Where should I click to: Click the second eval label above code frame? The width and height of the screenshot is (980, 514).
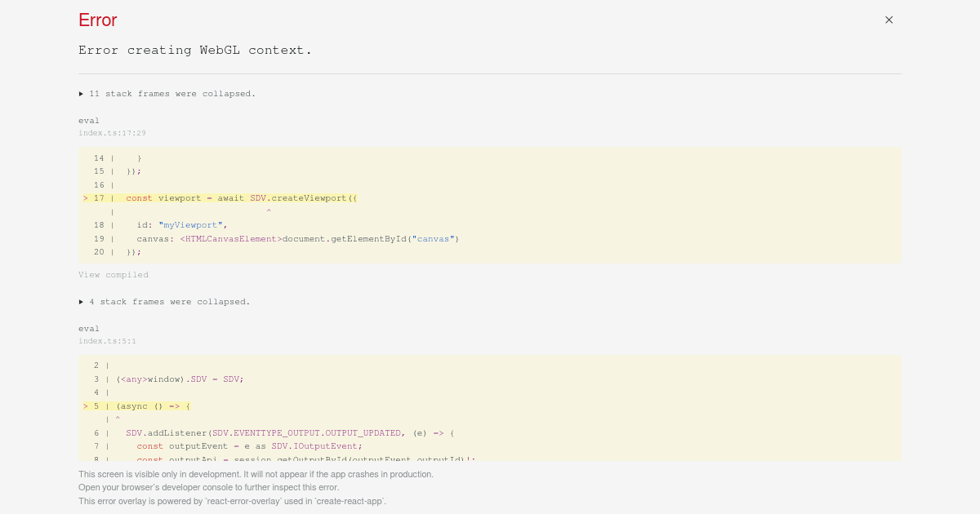click(89, 329)
